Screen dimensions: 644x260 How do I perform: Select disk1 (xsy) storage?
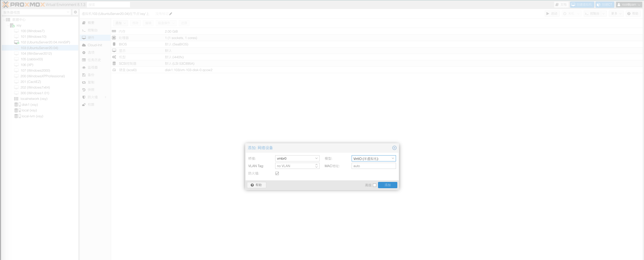click(x=30, y=104)
